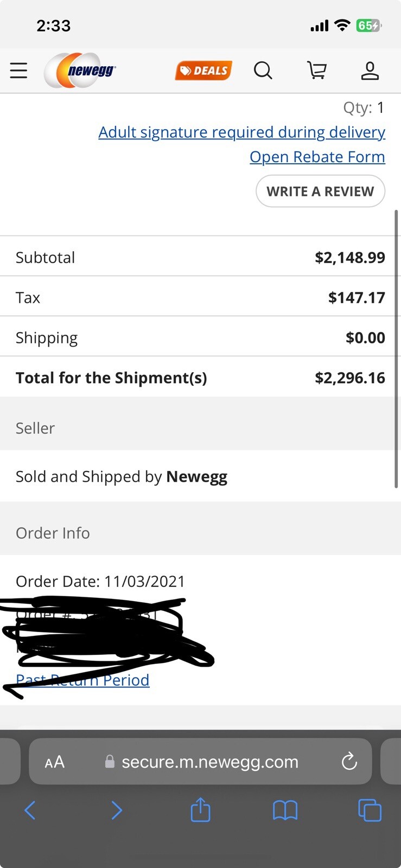
Task: View the shopping cart
Action: [317, 71]
